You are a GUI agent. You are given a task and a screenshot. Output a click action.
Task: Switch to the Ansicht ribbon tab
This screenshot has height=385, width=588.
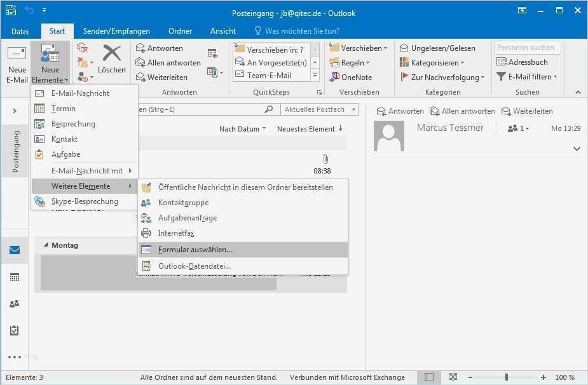point(222,30)
